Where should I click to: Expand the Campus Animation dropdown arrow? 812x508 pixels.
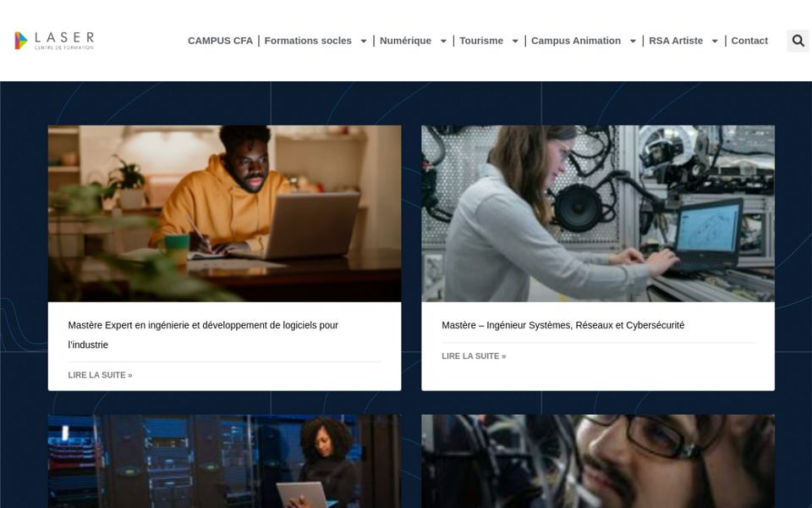[x=633, y=41]
